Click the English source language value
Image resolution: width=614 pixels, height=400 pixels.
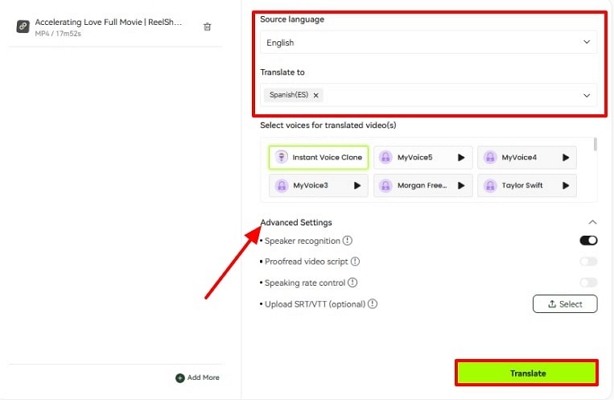(x=280, y=43)
